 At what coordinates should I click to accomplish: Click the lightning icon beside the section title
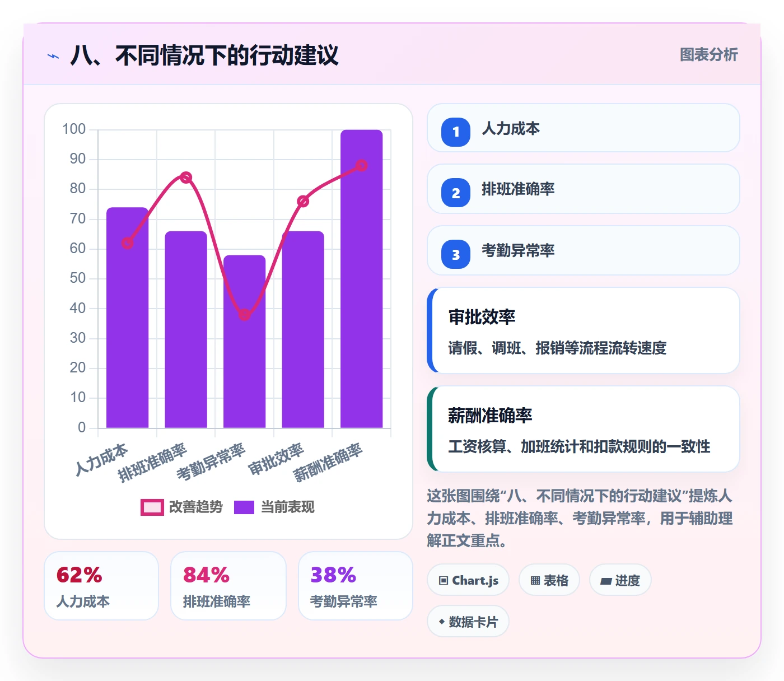click(x=53, y=56)
